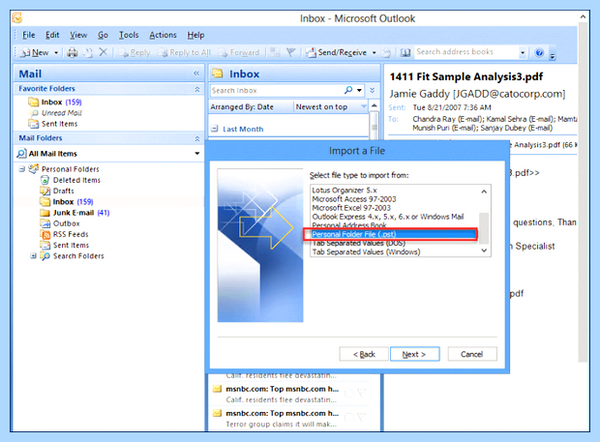Collapse the Mail Folders section
The width and height of the screenshot is (600, 442).
click(197, 139)
